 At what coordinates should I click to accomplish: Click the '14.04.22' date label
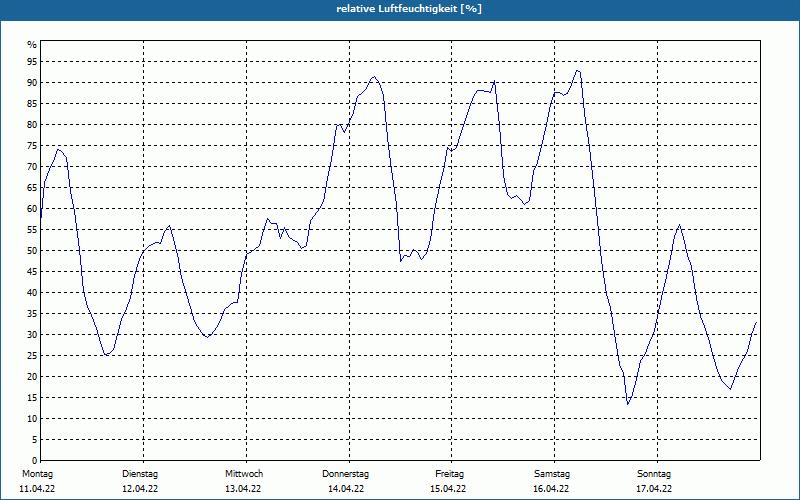tap(346, 489)
